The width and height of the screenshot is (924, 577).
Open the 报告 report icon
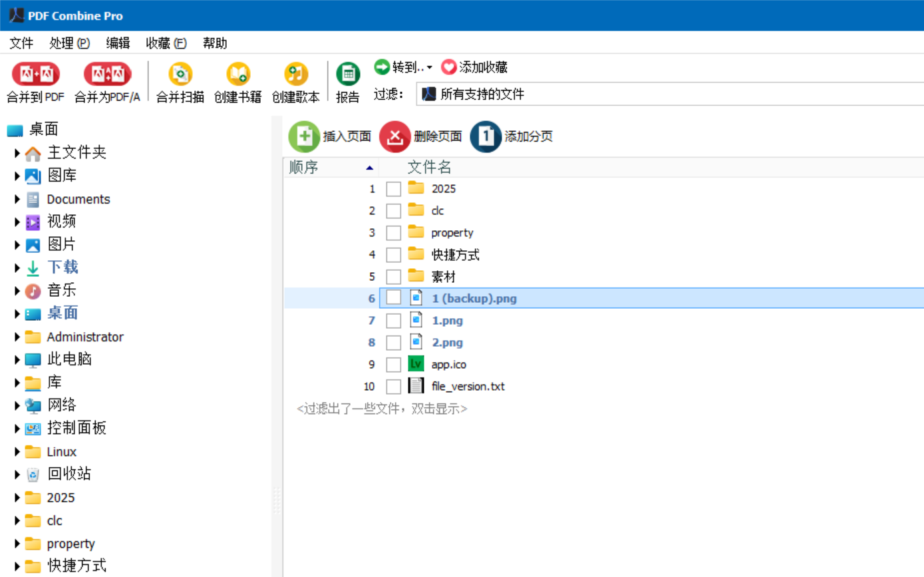click(349, 72)
